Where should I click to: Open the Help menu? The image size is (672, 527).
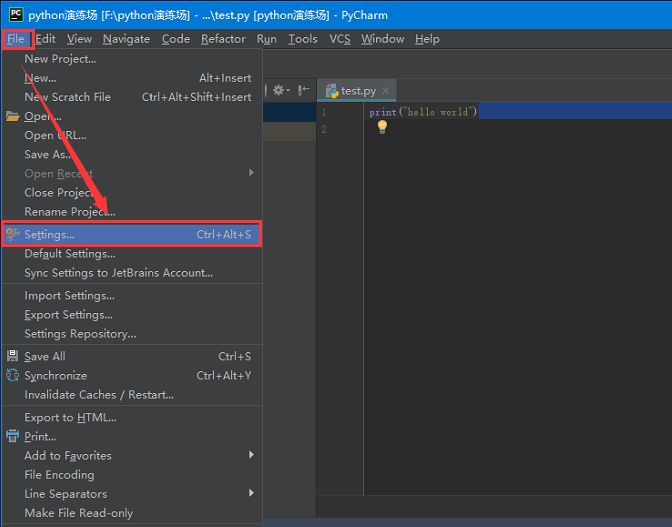click(x=427, y=39)
